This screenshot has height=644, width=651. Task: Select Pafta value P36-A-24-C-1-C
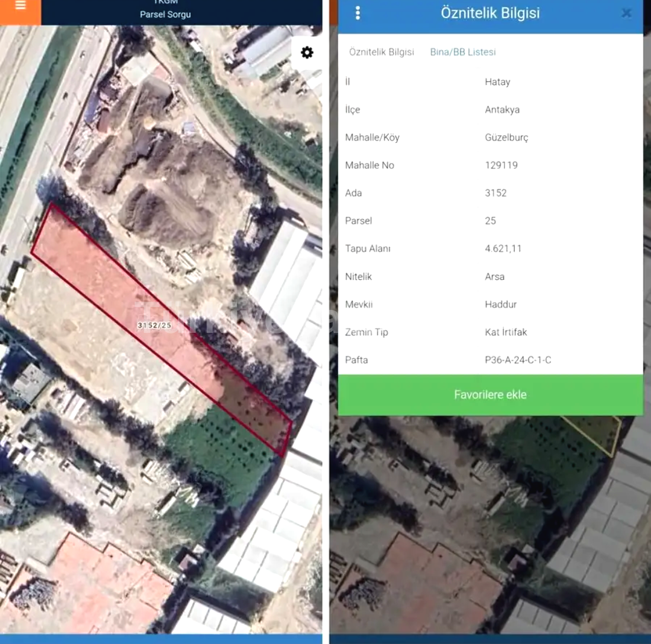[518, 360]
